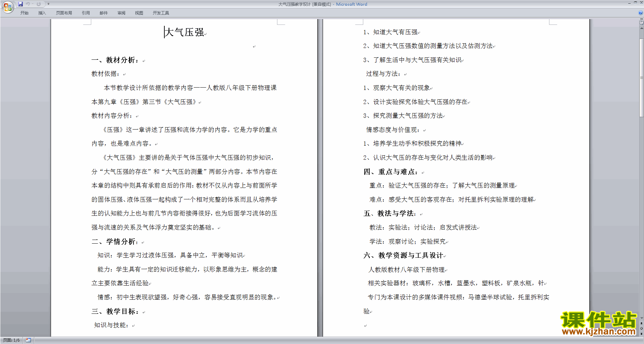Click the heading 六、教学资源与工具设计
The image size is (644, 344).
pos(404,255)
